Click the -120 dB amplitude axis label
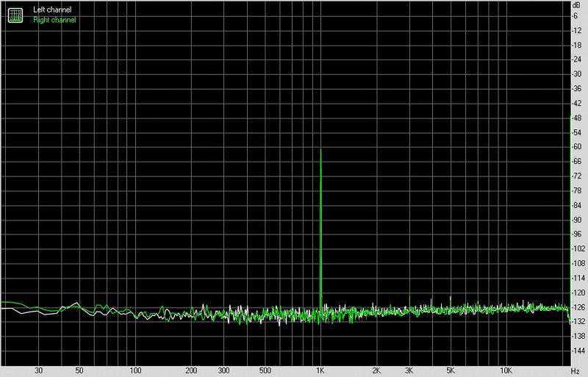Image resolution: width=588 pixels, height=377 pixels. tap(578, 292)
